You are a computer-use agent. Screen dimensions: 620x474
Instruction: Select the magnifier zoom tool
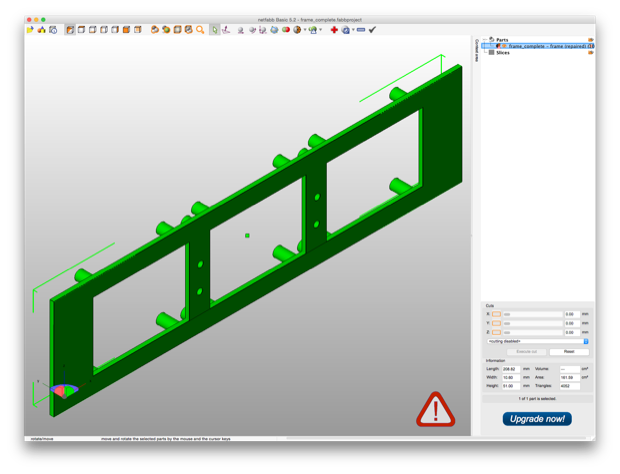tap(200, 30)
